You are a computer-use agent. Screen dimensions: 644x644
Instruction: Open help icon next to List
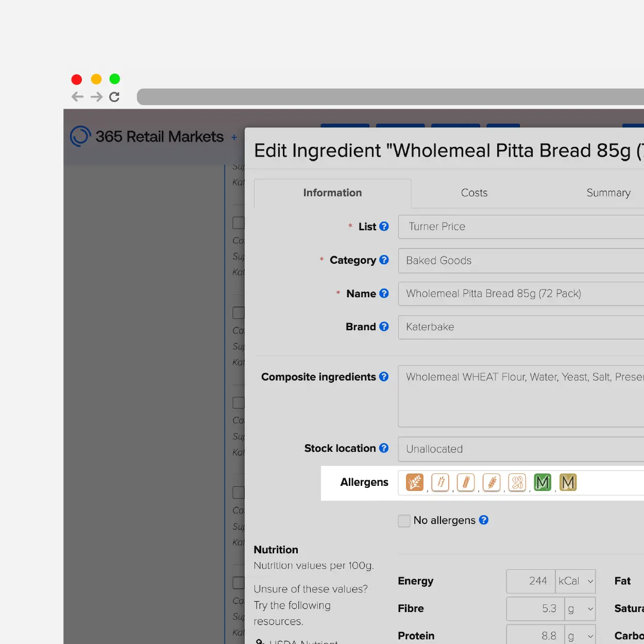pyautogui.click(x=384, y=226)
